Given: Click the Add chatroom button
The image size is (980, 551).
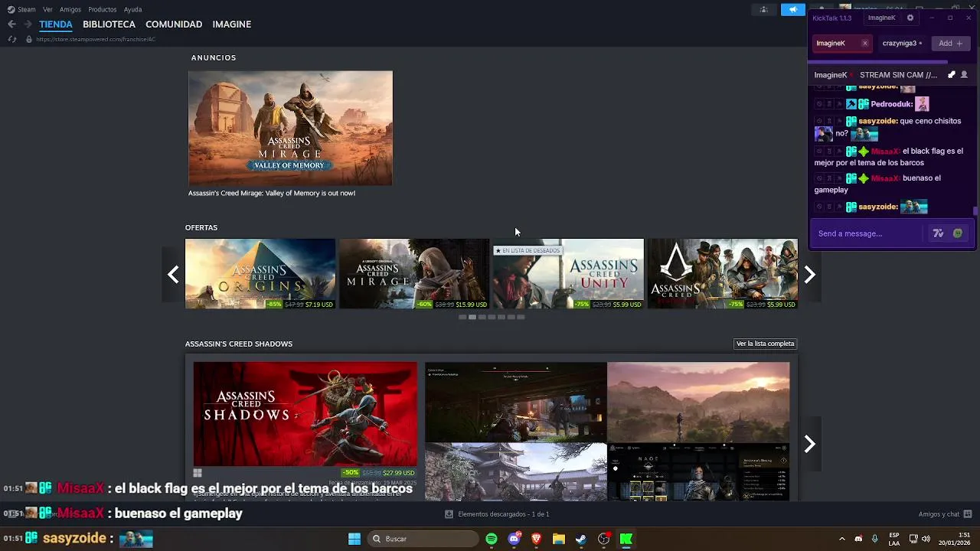Looking at the screenshot, I should [x=950, y=44].
